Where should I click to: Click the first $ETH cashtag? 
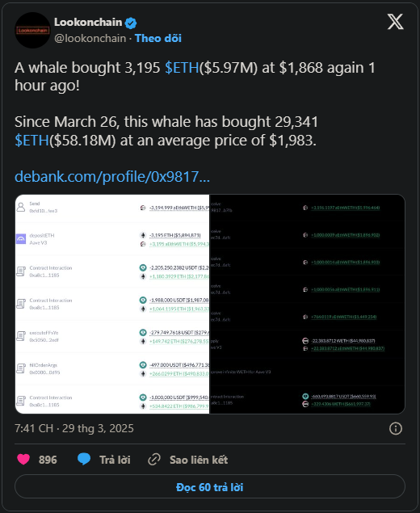pyautogui.click(x=182, y=68)
